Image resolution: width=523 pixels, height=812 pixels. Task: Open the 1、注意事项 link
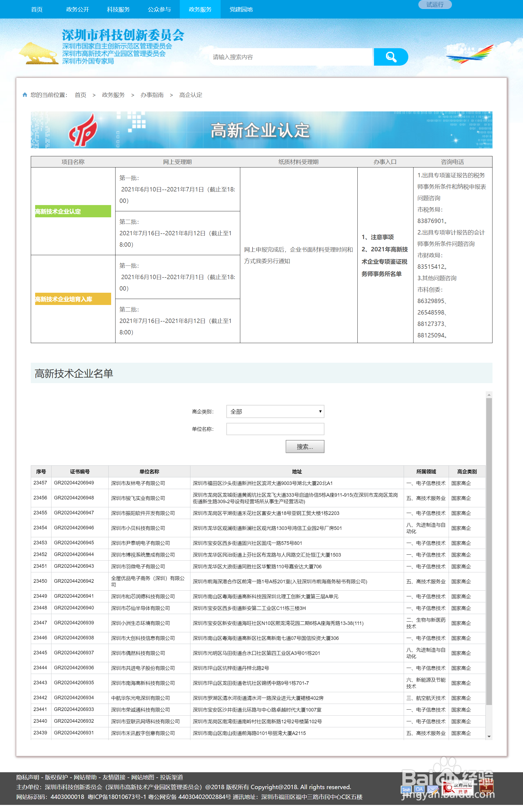point(377,237)
